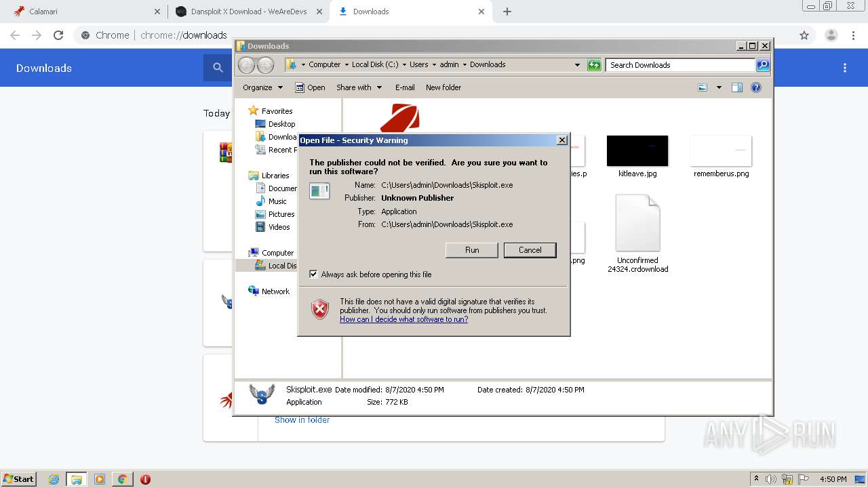Screen dimensions: 868x488
Task: Show hidden tray icons arrow
Action: coord(756,479)
